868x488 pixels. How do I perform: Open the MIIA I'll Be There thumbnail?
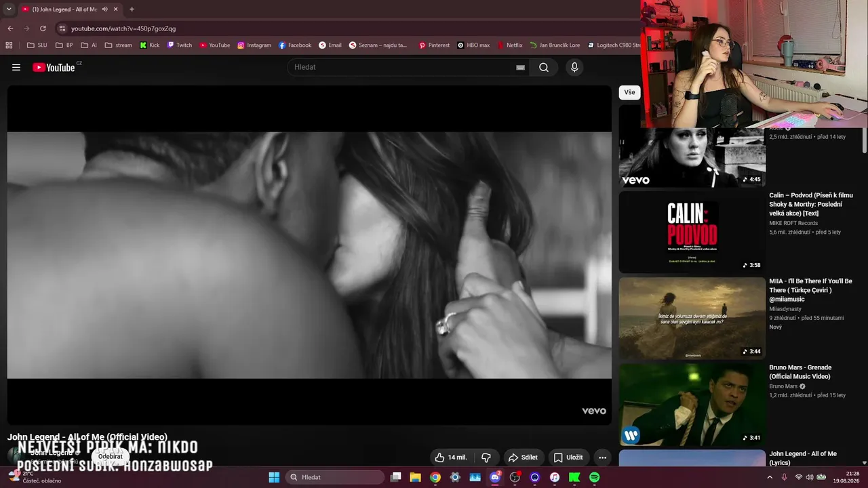pos(692,319)
